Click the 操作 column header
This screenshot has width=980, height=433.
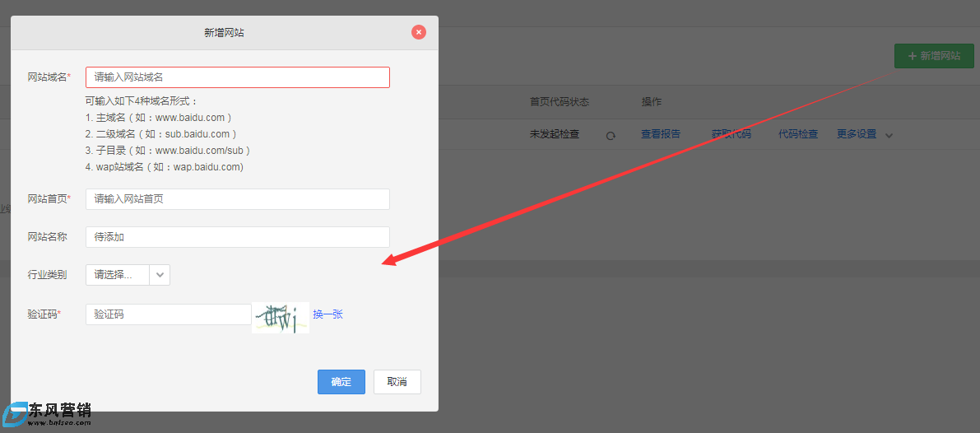click(x=651, y=102)
